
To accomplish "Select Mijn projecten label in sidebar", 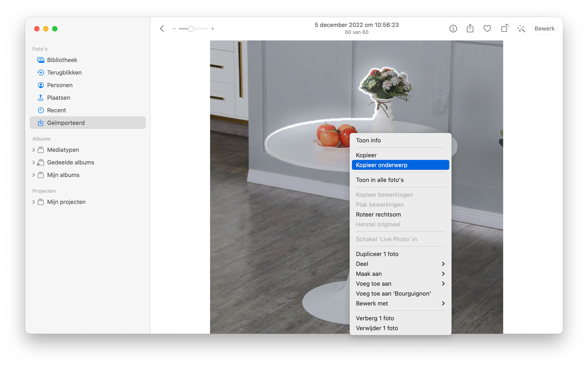I will (x=66, y=202).
